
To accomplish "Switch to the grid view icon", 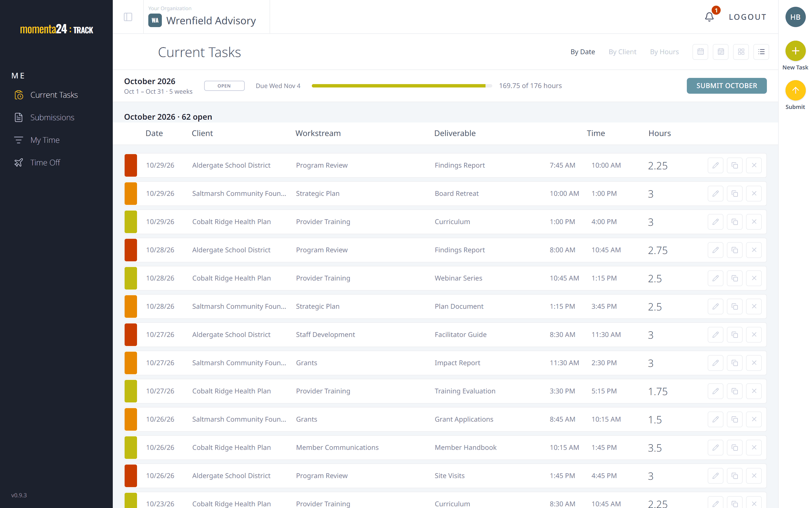I will [741, 52].
